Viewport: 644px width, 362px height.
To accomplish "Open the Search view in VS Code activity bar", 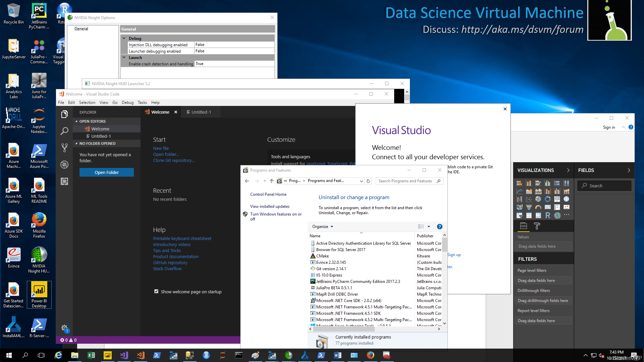I will click(x=64, y=131).
